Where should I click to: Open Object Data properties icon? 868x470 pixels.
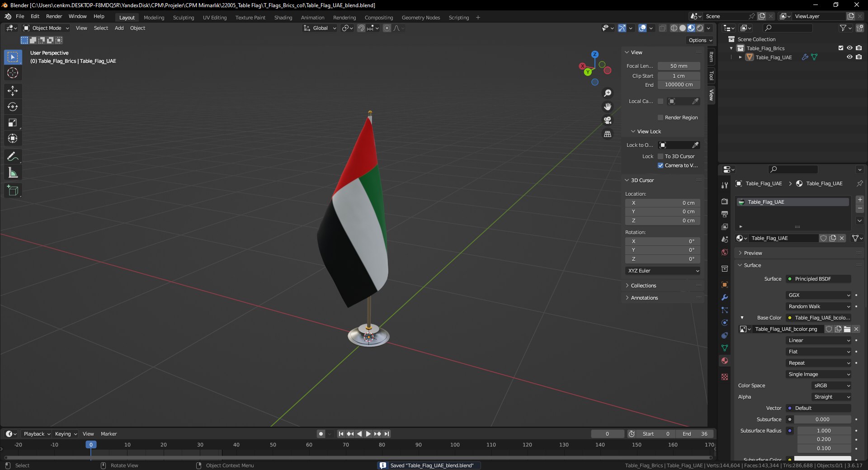(x=725, y=348)
